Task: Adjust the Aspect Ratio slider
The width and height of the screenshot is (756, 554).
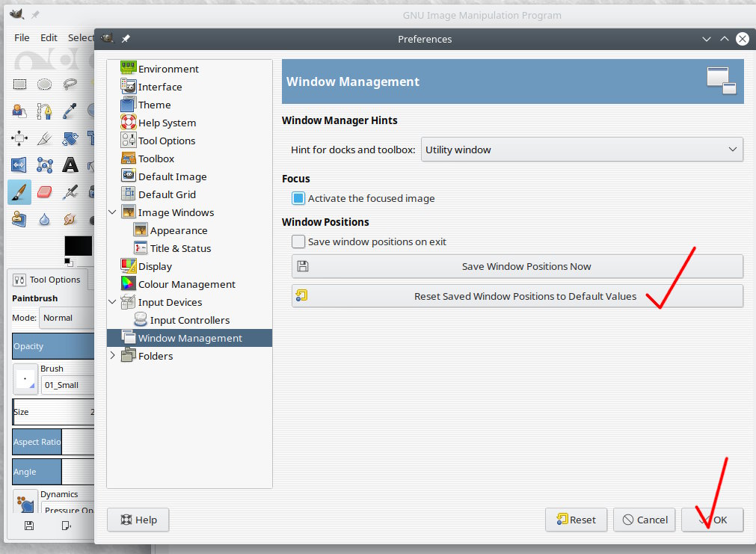Action: point(53,442)
